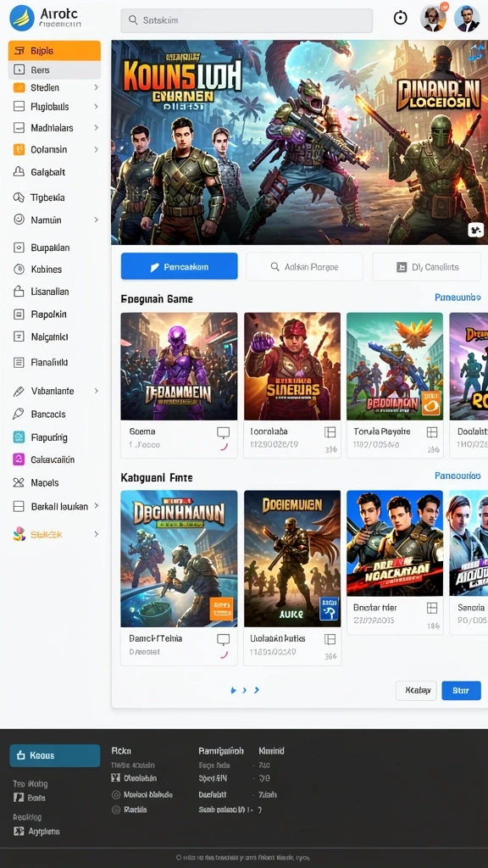The width and height of the screenshot is (488, 868).
Task: Open the circular timer icon in header
Action: [401, 19]
